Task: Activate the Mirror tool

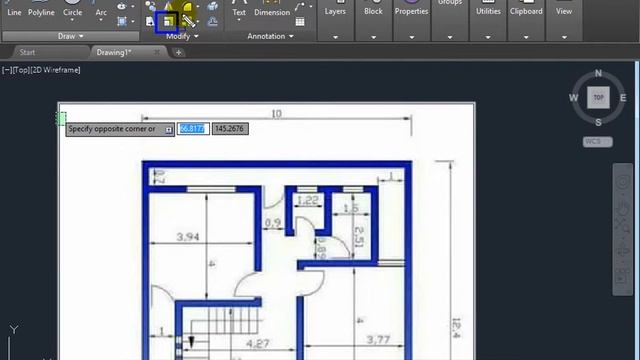Action: [168, 6]
